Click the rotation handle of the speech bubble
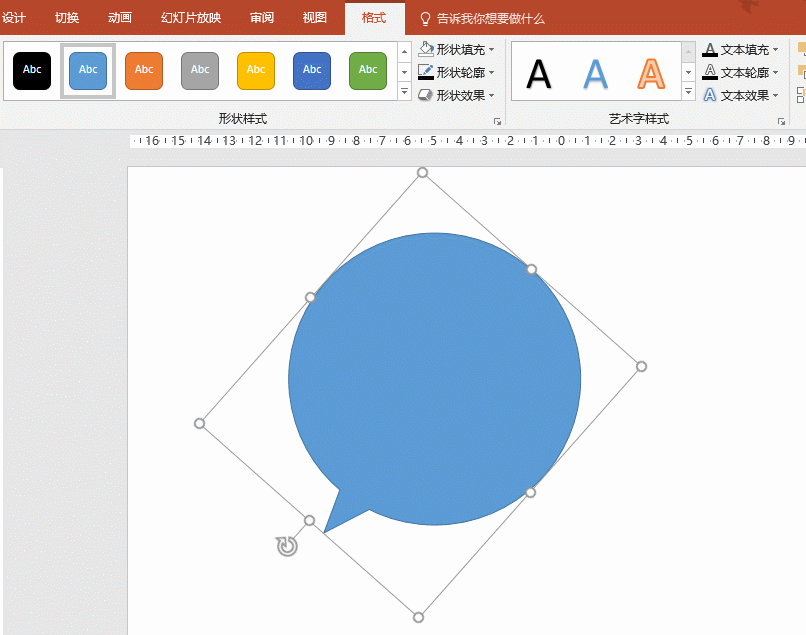The image size is (806, 635). 287,546
